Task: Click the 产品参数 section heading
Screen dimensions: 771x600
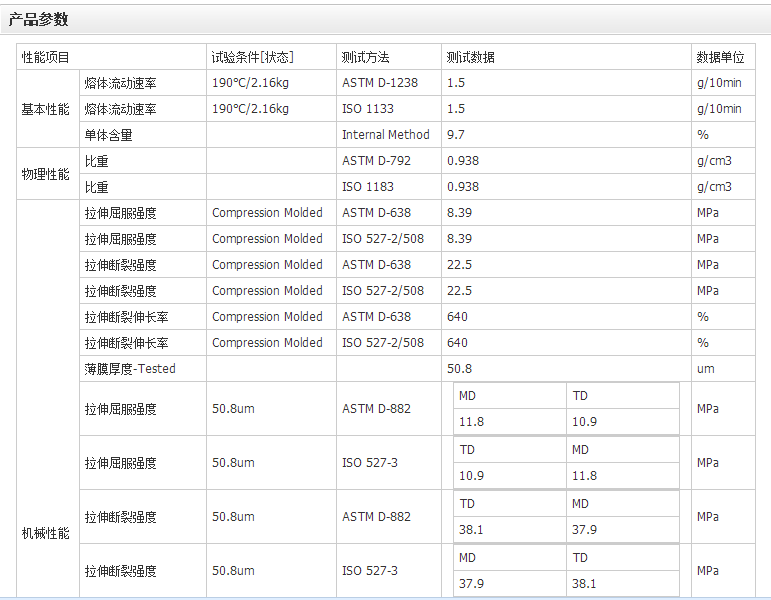Action: point(39,20)
